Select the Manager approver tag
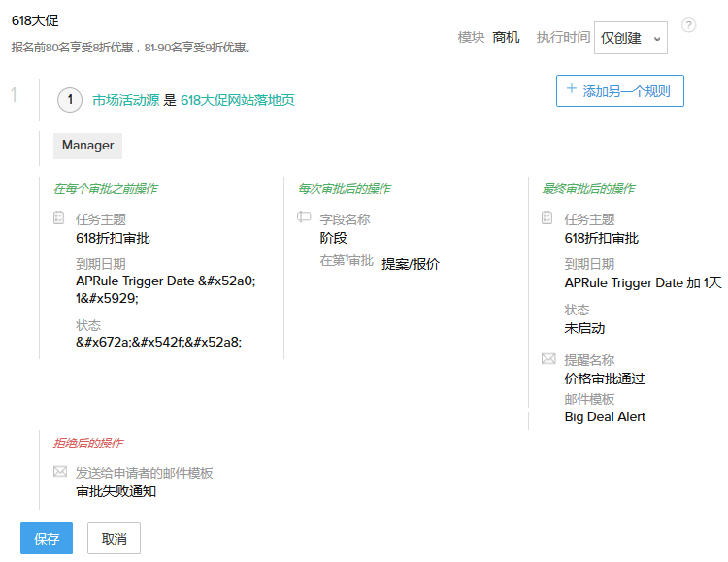Screen dimensions: 728x562 (x=87, y=146)
